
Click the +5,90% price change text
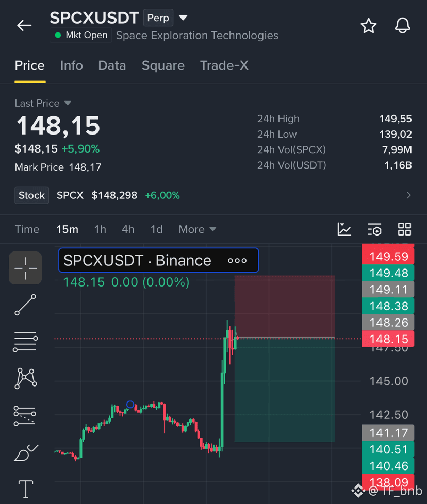point(80,149)
